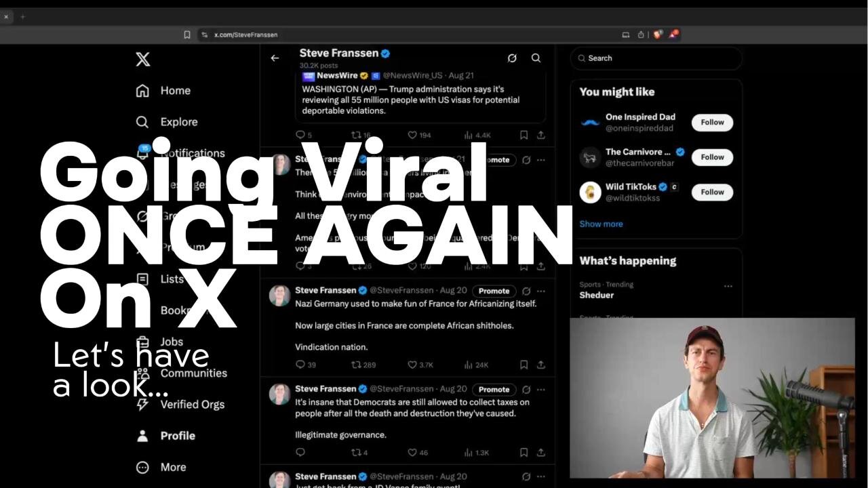Bookmark the Illegitimate governance post
The width and height of the screenshot is (868, 488).
point(524,452)
